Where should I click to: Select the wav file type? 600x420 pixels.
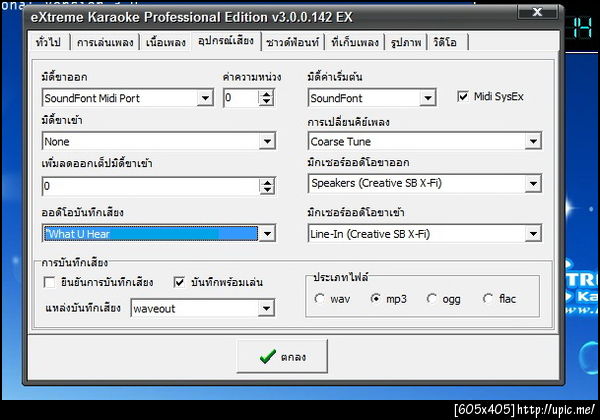(319, 298)
